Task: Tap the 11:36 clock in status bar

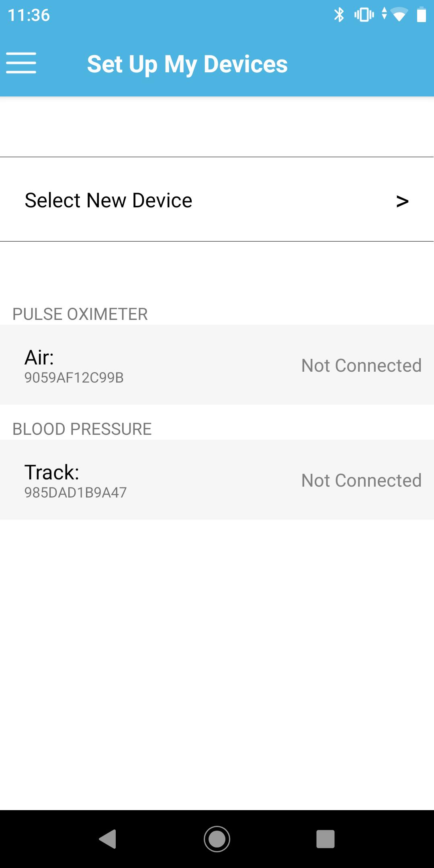Action: coord(29,15)
